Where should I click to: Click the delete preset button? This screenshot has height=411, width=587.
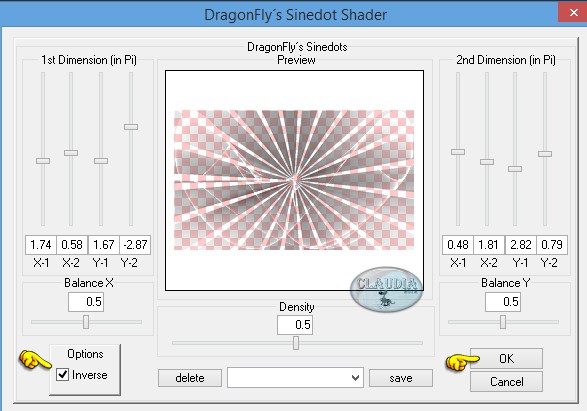click(190, 378)
